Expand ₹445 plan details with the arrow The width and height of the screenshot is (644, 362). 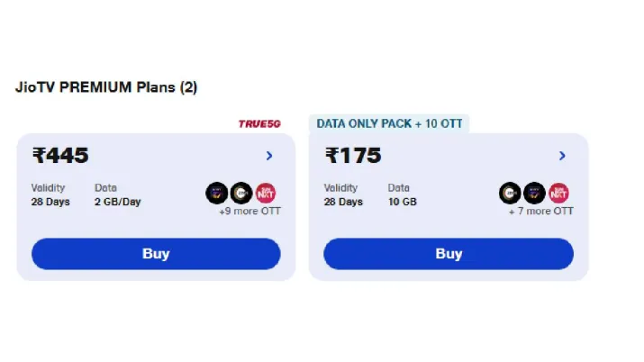coord(269,156)
